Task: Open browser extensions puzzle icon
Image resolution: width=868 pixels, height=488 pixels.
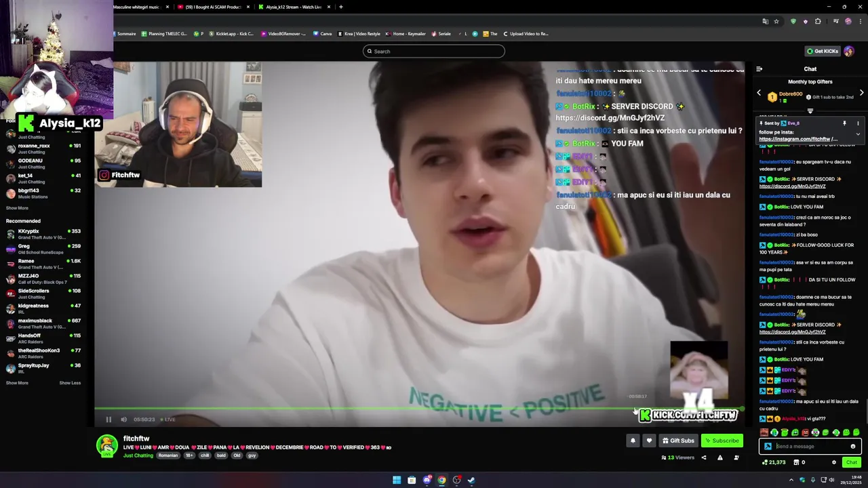Action: pos(818,21)
